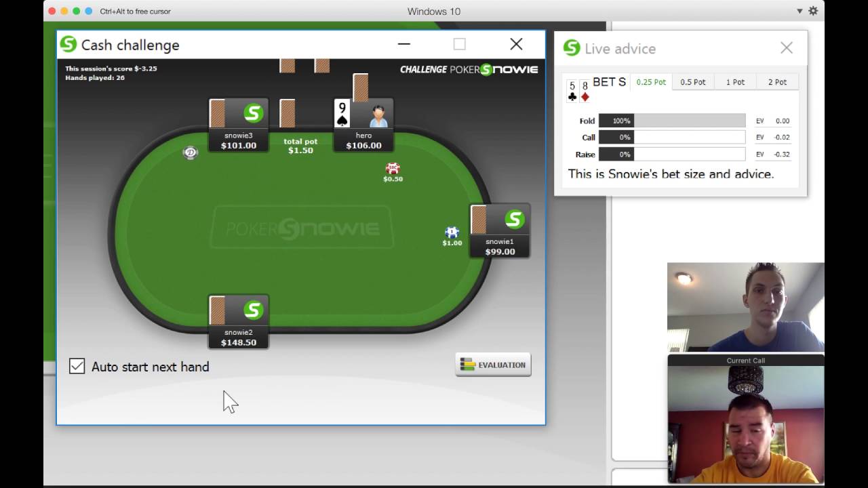Click snowie1's face-down card
This screenshot has width=868, height=488.
[479, 220]
